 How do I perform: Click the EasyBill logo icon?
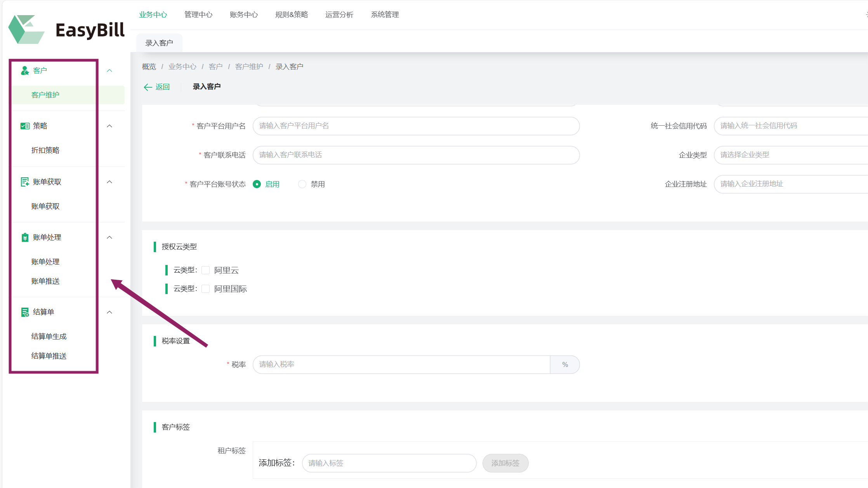tap(26, 29)
